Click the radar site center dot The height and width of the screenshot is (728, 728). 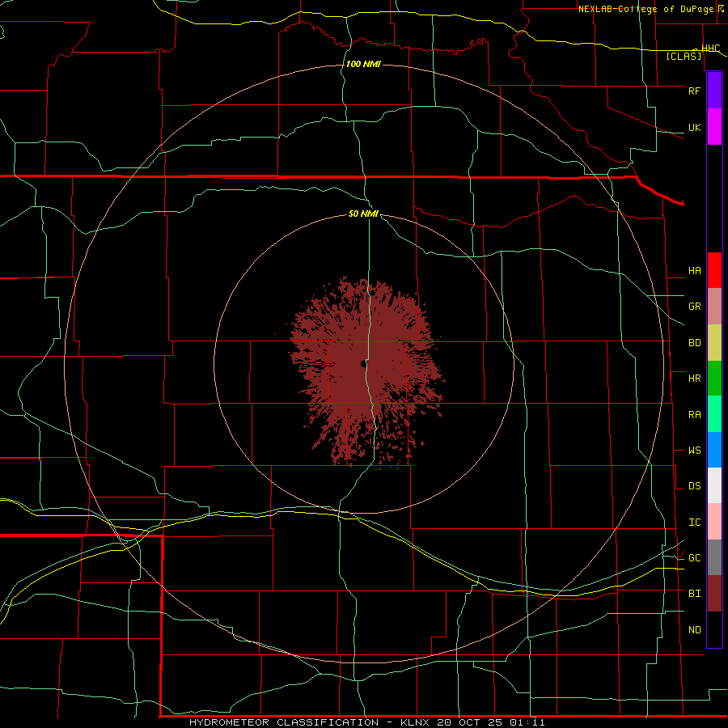coord(362,364)
